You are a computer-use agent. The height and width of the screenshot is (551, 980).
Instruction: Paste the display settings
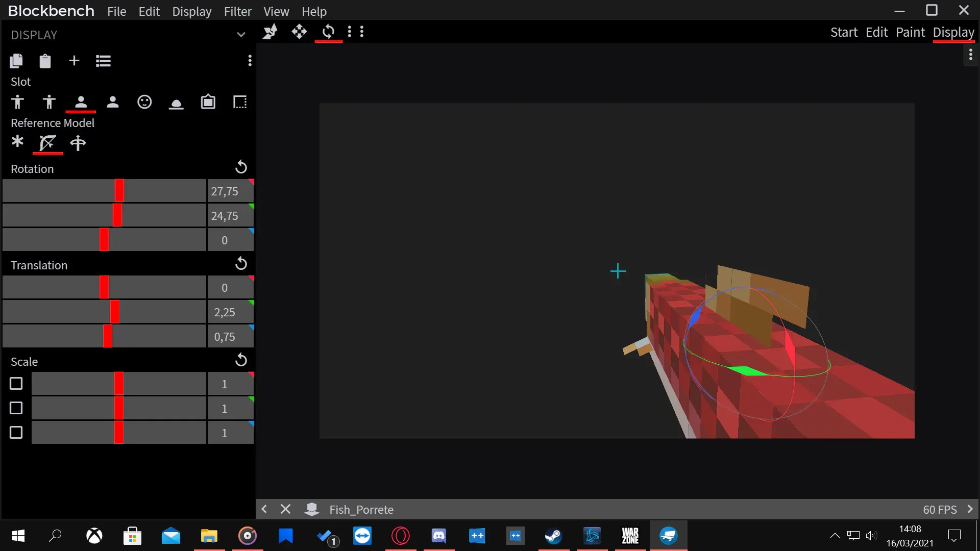(x=45, y=61)
